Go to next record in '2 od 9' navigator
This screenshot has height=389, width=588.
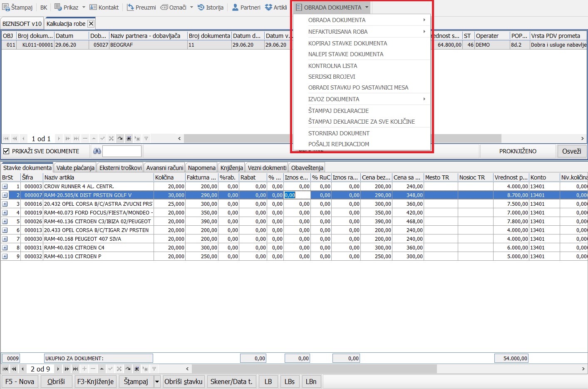(x=58, y=369)
